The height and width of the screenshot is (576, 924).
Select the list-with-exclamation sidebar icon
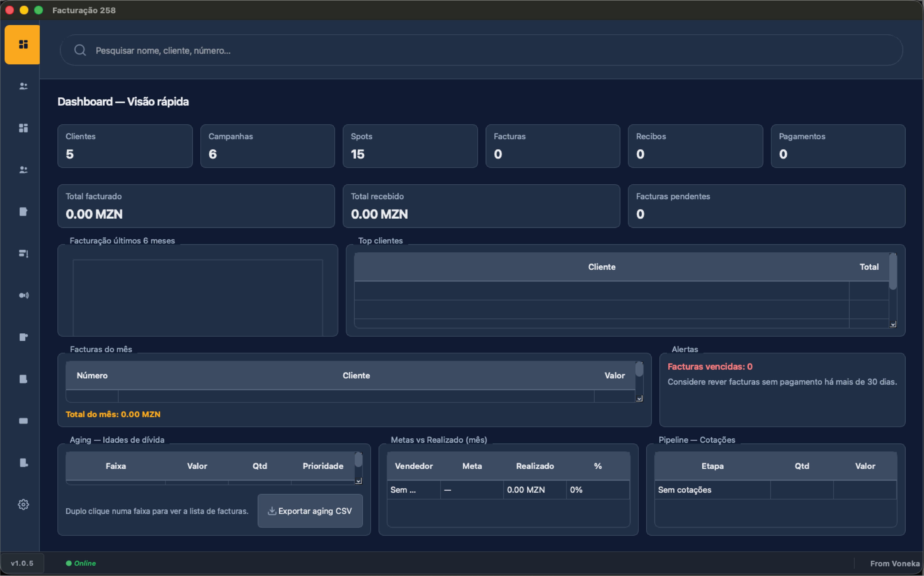coord(23,253)
